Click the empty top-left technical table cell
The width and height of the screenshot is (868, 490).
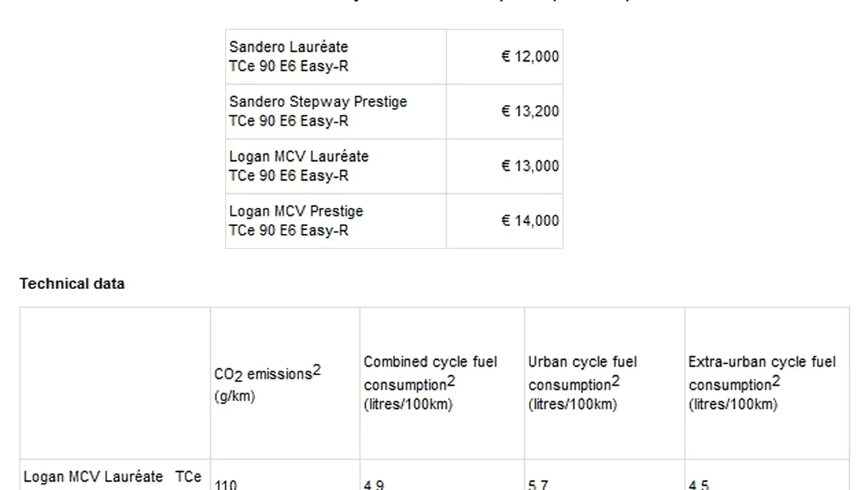coord(115,383)
